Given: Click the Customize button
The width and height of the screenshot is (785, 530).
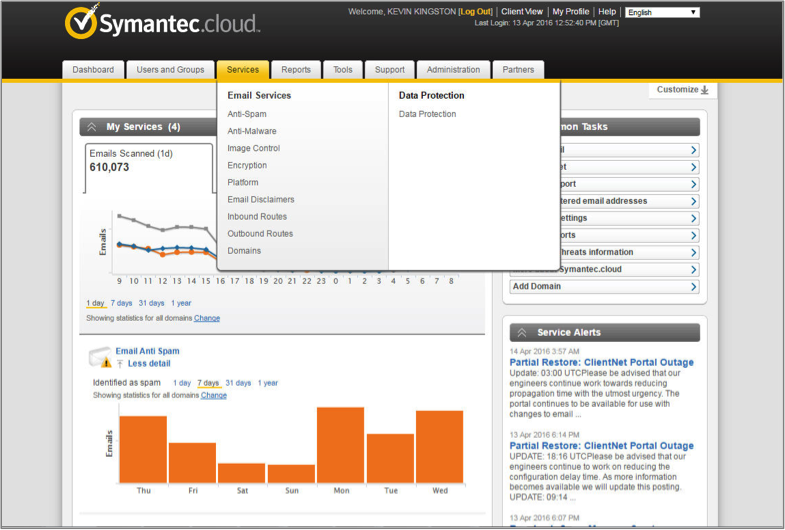Looking at the screenshot, I should [x=682, y=90].
